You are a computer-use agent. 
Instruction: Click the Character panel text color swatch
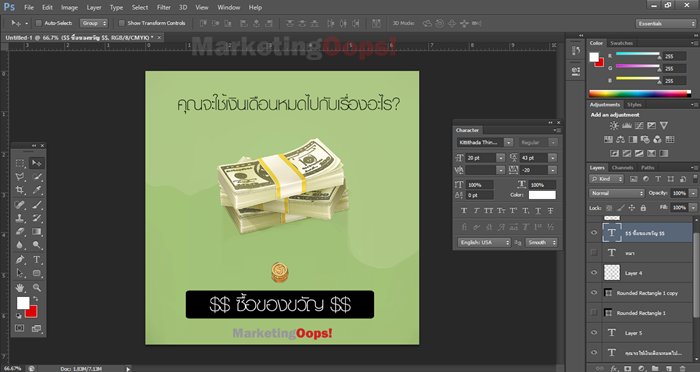coord(542,195)
